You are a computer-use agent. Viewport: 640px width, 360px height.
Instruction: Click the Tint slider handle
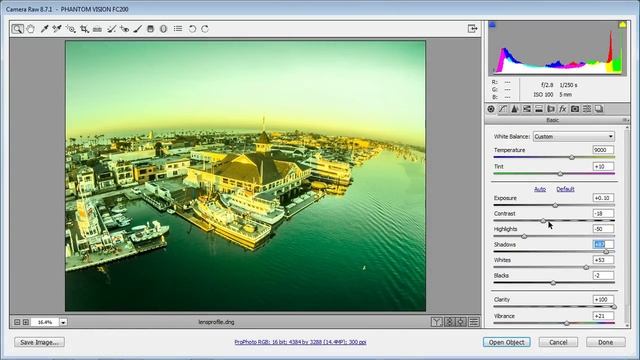tap(560, 174)
